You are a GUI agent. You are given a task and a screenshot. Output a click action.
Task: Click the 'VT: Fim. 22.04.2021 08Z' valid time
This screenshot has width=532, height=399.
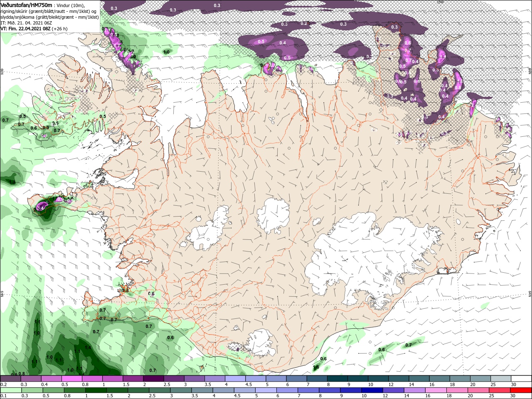(25, 29)
